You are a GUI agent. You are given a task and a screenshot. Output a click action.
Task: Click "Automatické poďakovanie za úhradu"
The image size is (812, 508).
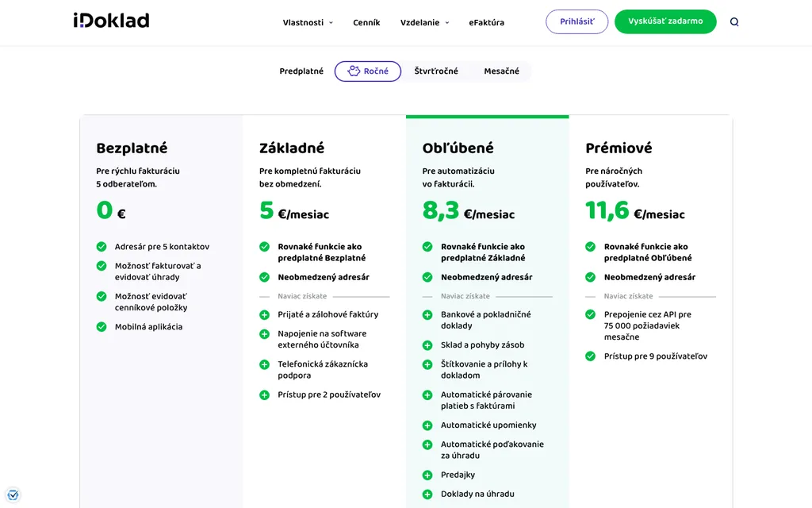(492, 450)
